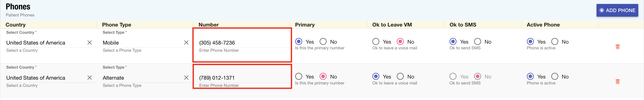Delete the Mobile phone row via trash icon
The width and height of the screenshot is (644, 100).
(x=617, y=47)
